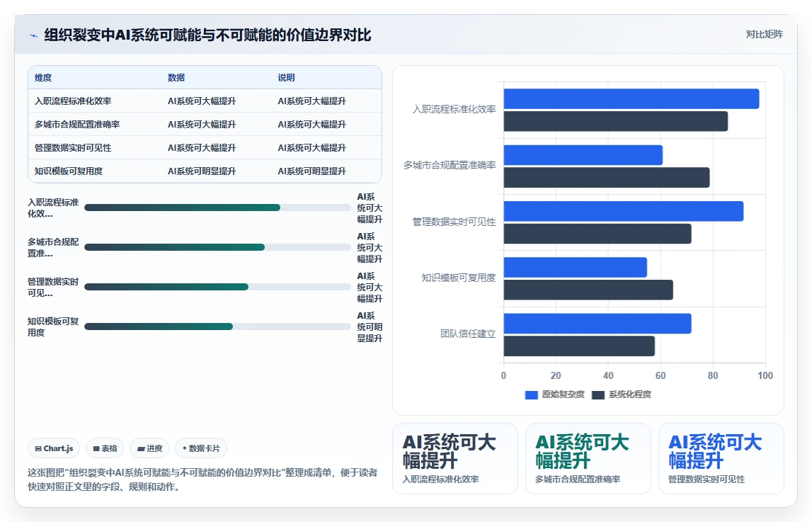Click the 知识模板可复用度 progress bar
This screenshot has width=812, height=522.
[x=217, y=327]
